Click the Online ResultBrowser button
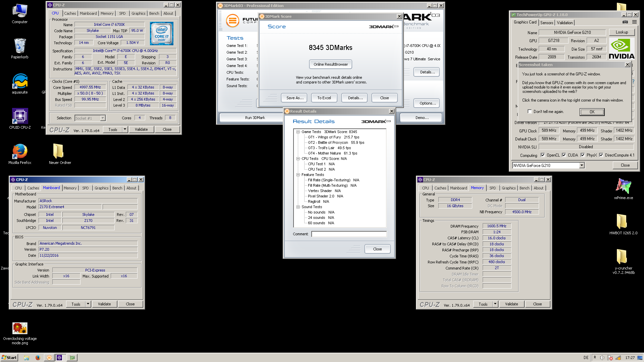Image resolution: width=644 pixels, height=362 pixels. tap(331, 64)
